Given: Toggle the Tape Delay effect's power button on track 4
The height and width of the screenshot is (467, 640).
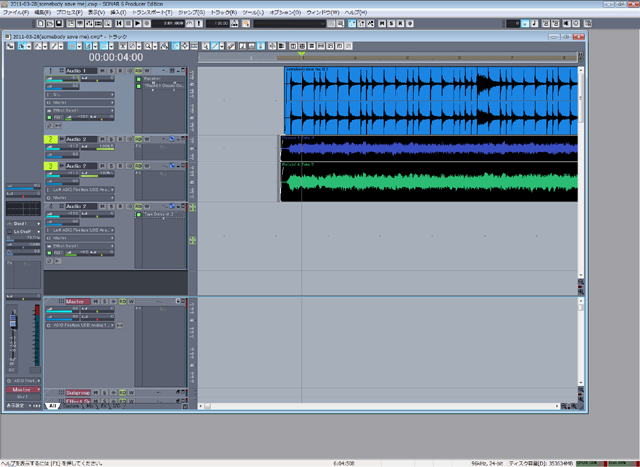Looking at the screenshot, I should pyautogui.click(x=139, y=214).
